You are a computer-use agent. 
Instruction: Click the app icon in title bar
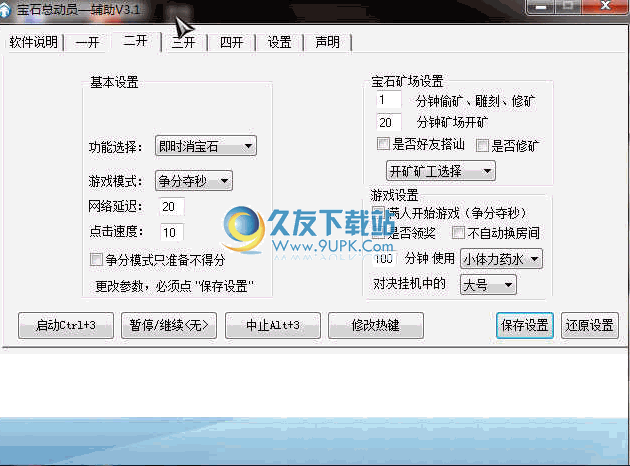tap(4, 10)
